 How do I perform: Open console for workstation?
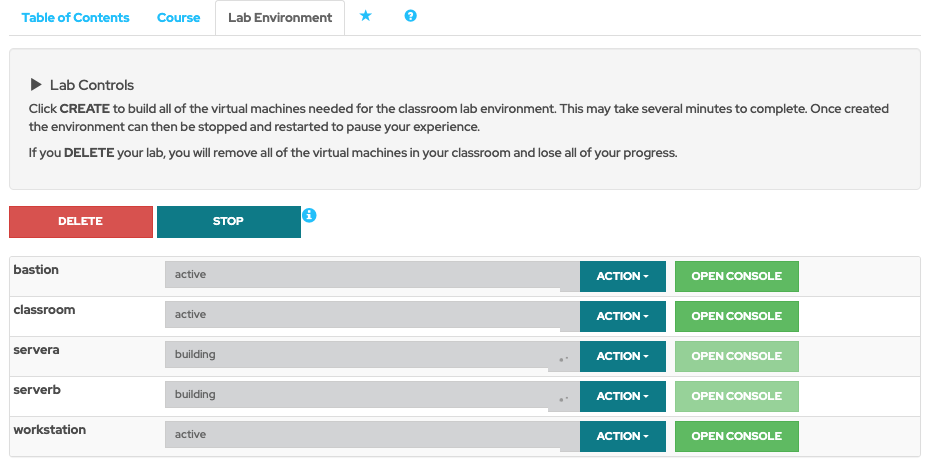coord(737,436)
